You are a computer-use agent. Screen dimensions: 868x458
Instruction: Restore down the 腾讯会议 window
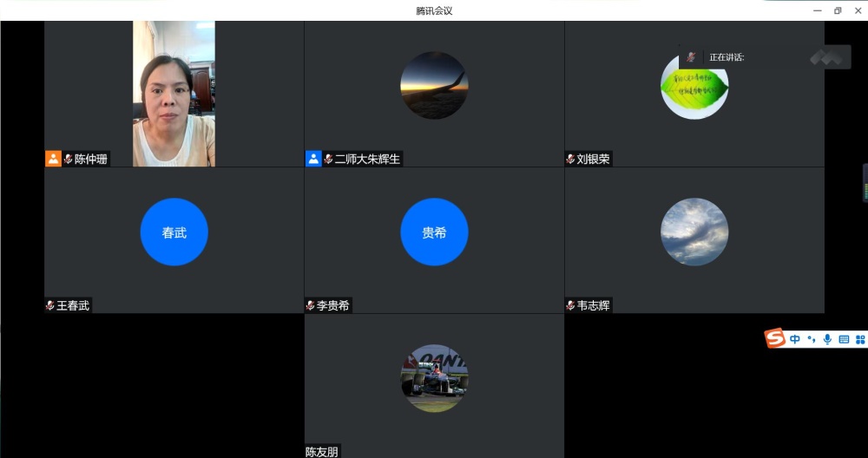click(x=838, y=10)
